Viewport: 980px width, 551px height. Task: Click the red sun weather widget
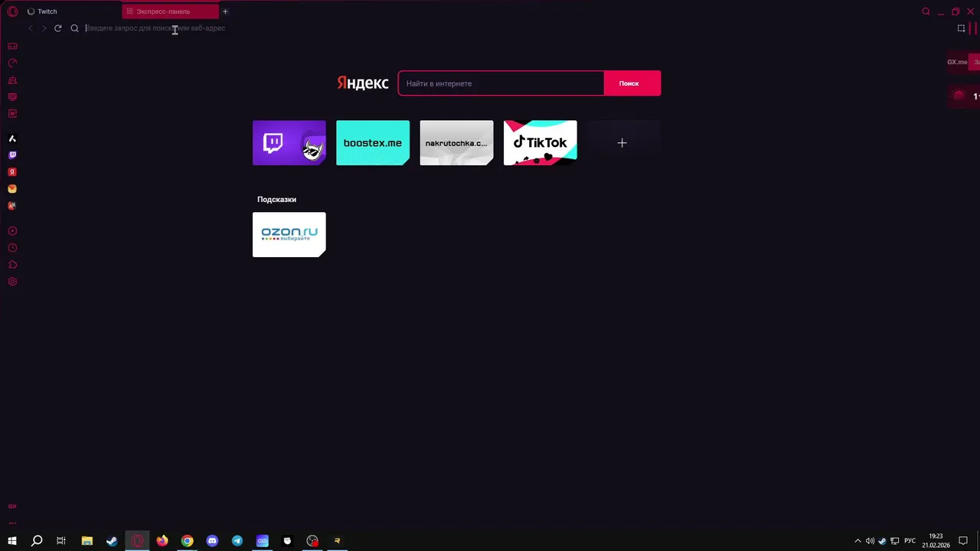click(x=959, y=96)
